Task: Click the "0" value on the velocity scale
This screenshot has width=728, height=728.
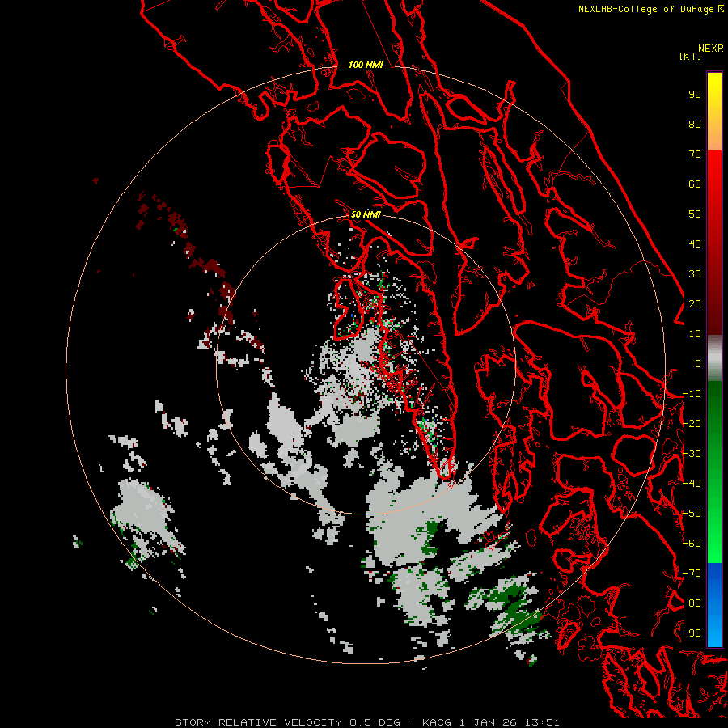Action: pyautogui.click(x=698, y=364)
